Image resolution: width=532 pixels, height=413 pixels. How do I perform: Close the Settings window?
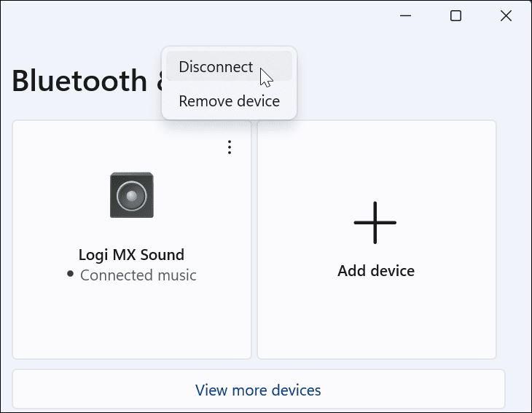506,15
